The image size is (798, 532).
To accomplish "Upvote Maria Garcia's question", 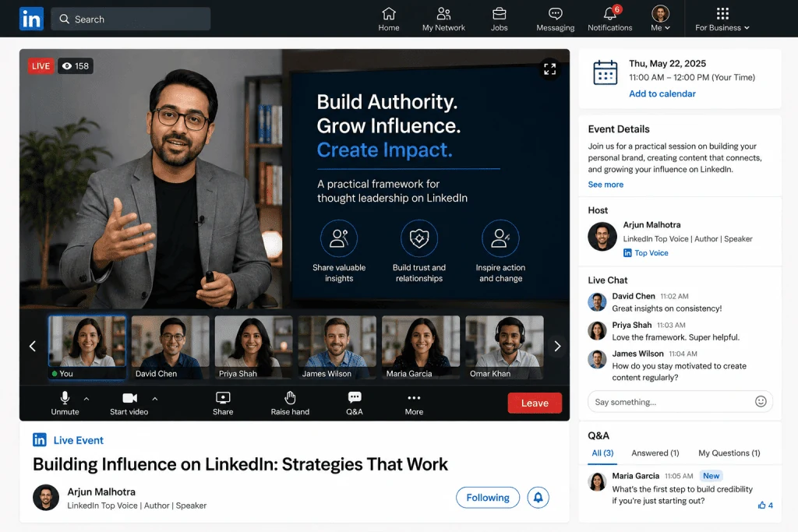I will pos(765,505).
